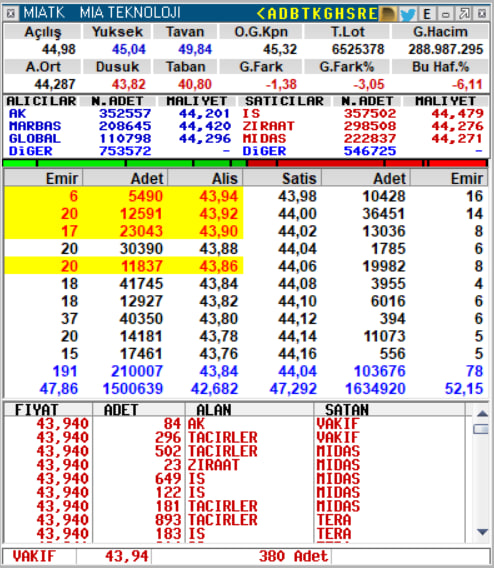The width and height of the screenshot is (494, 568).
Task: Select the yellow letter G shortcut in the title bar
Action: click(x=327, y=14)
